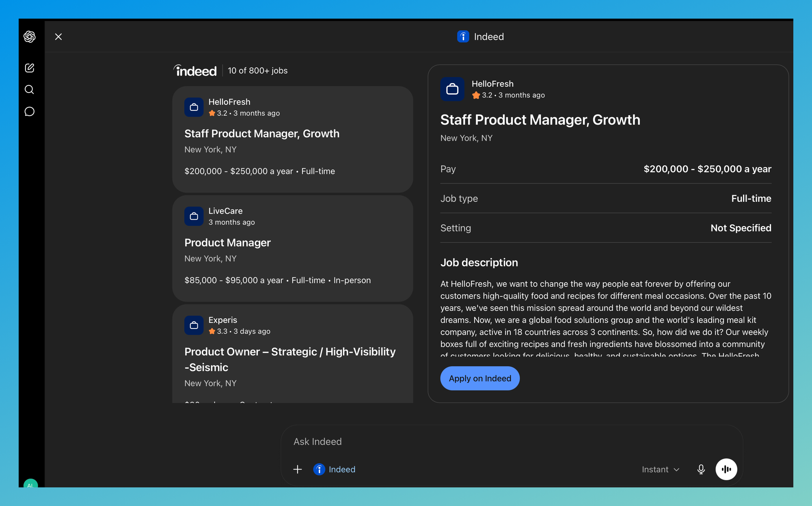Click the Indeed title in header

tap(489, 37)
